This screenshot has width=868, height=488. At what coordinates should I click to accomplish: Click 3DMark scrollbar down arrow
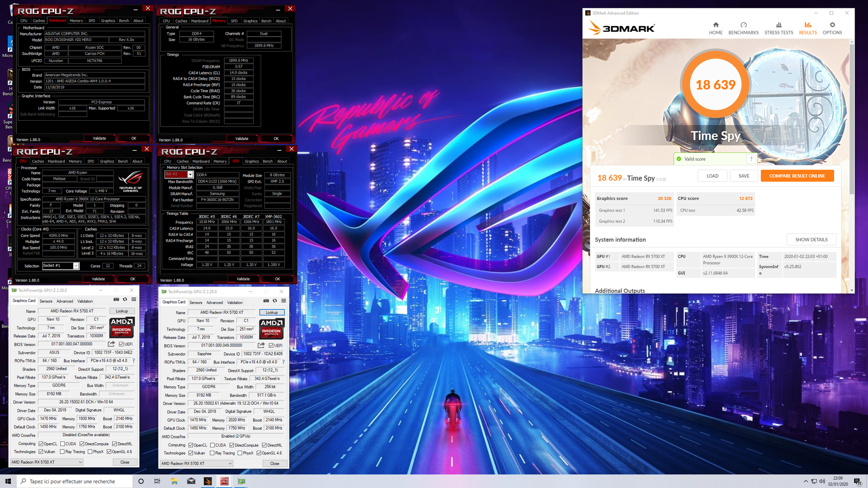852,290
